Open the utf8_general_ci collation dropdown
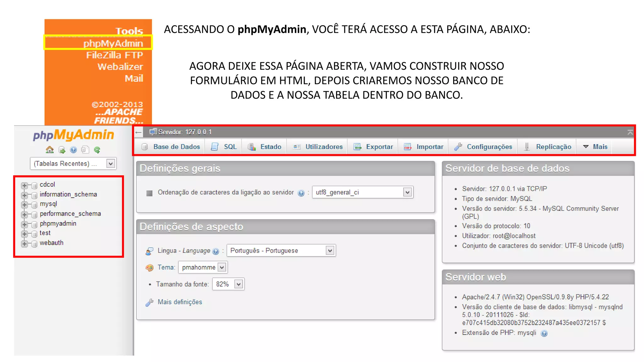644x362 pixels. 363,192
